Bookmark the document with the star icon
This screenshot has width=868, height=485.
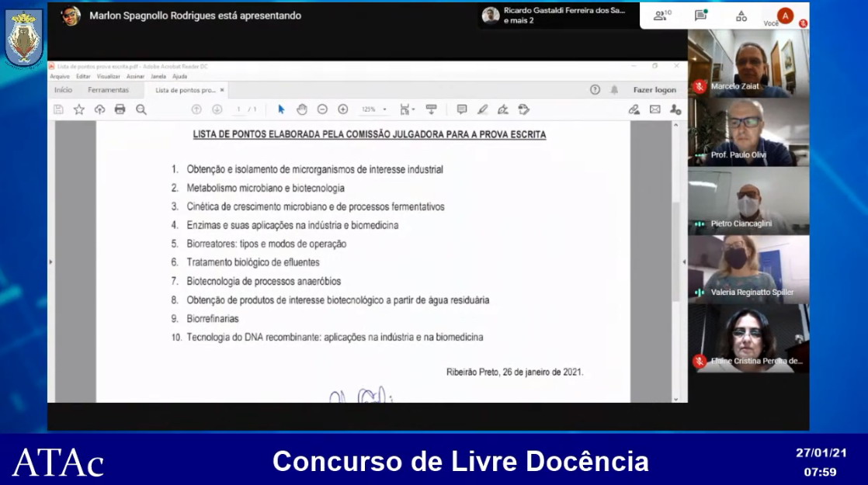tap(79, 109)
